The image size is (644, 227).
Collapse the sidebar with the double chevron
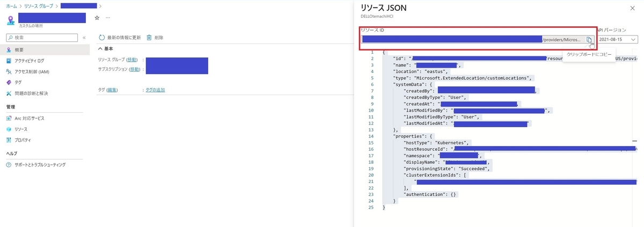click(x=84, y=38)
